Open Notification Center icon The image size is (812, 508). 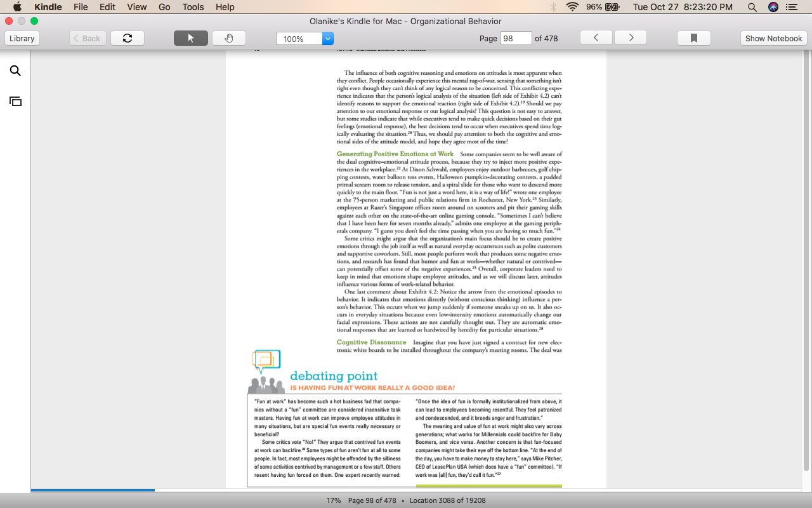tap(791, 7)
